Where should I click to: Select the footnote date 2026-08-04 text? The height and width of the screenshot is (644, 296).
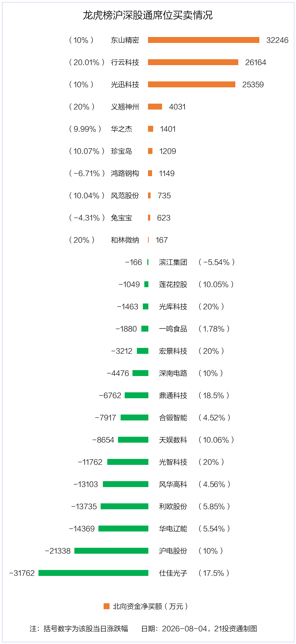(185, 628)
